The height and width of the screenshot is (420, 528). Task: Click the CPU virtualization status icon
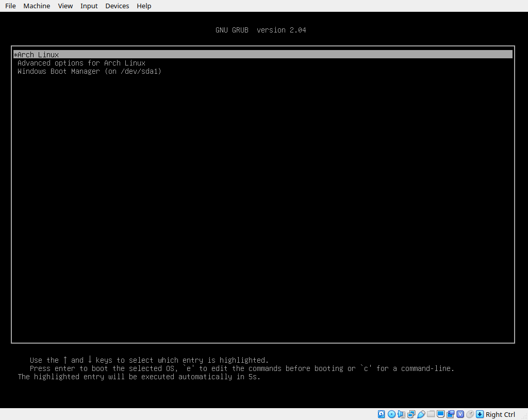460,414
